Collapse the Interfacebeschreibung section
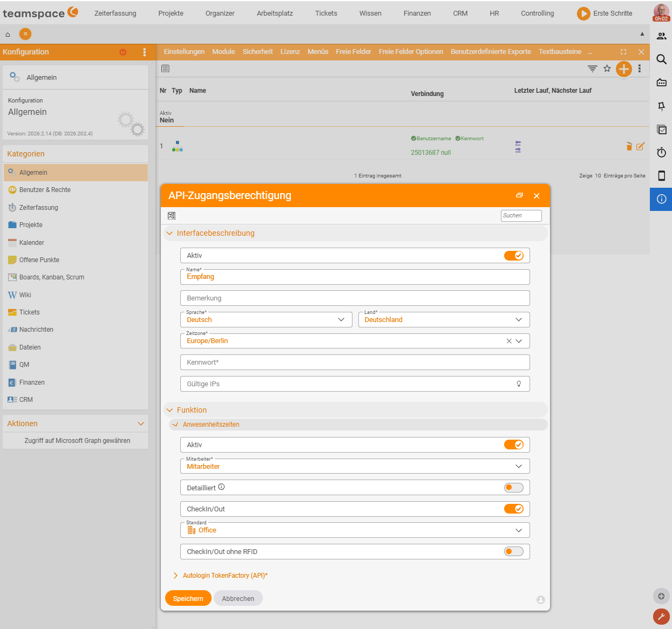Image resolution: width=672 pixels, height=629 pixels. tap(169, 233)
